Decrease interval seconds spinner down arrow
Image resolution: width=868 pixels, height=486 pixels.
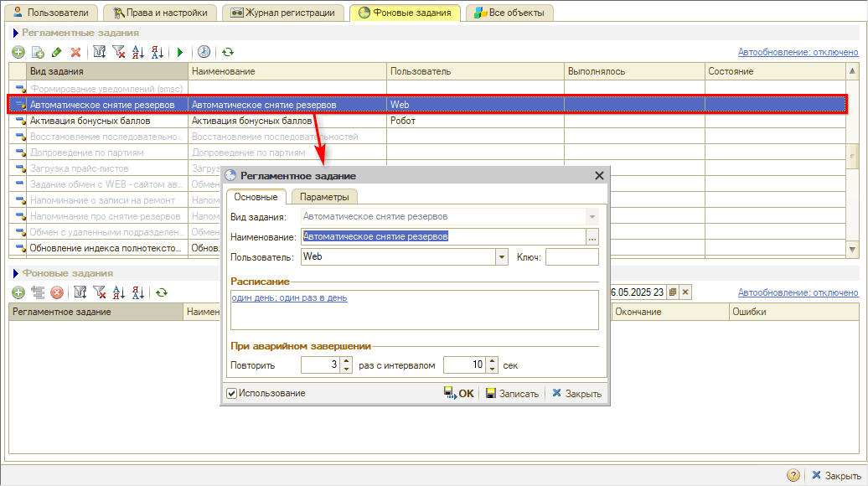point(492,369)
